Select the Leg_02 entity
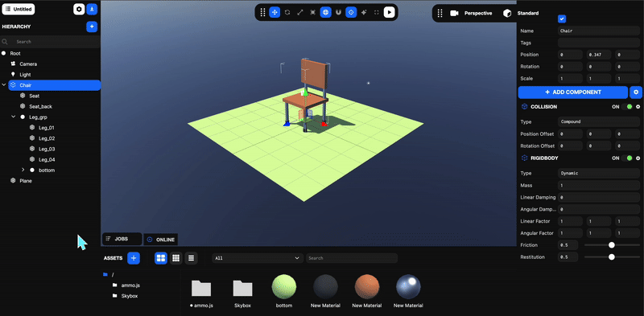The image size is (644, 316). click(x=47, y=138)
